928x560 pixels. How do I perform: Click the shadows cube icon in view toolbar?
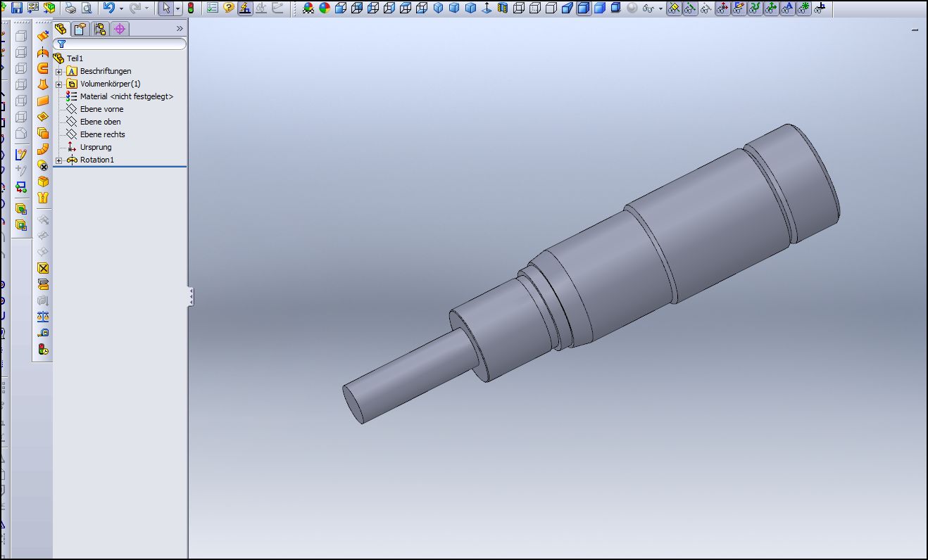point(615,8)
